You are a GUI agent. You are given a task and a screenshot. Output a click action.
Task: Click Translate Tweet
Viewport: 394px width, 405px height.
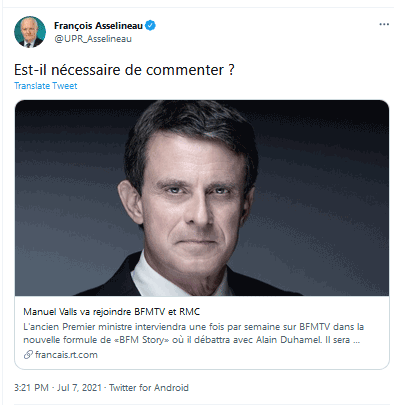tap(45, 86)
